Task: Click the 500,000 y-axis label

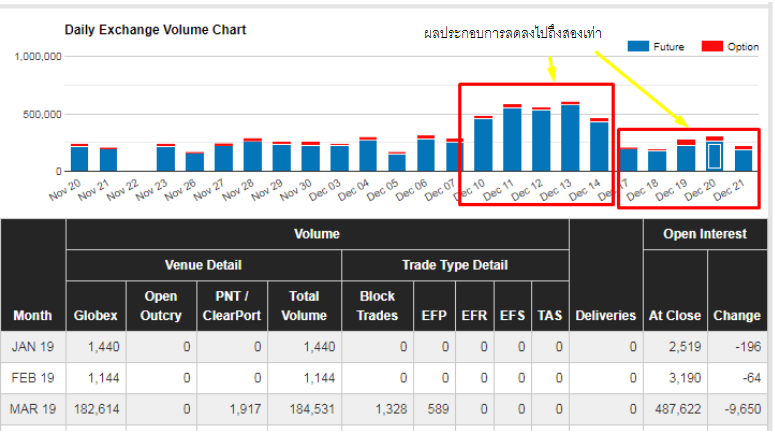Action: coord(42,114)
